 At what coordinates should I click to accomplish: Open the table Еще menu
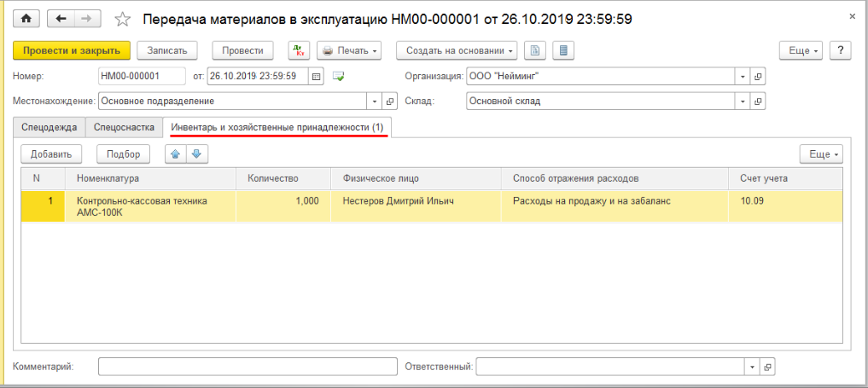coord(822,154)
